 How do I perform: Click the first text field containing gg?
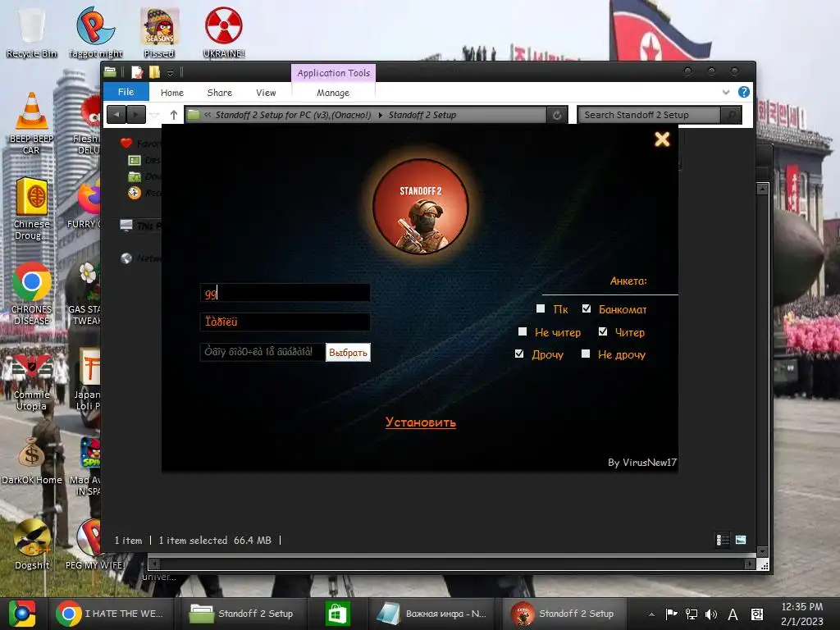point(285,293)
